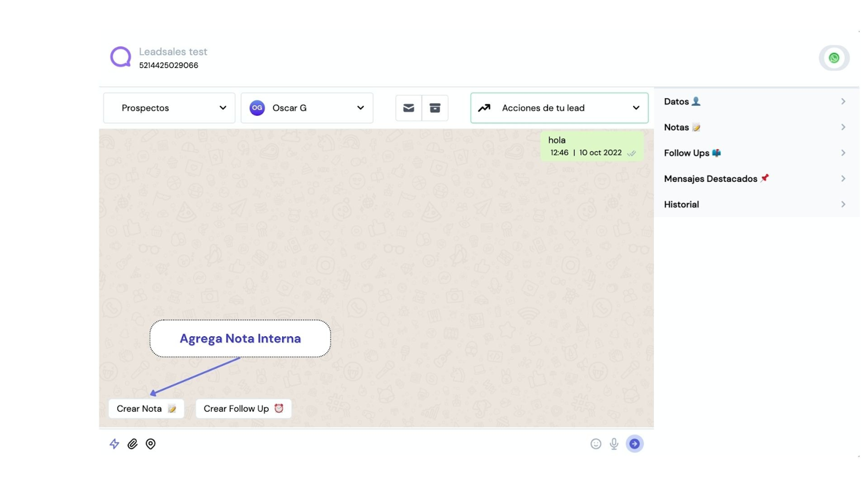
Task: Expand the Notas section
Action: tap(757, 127)
